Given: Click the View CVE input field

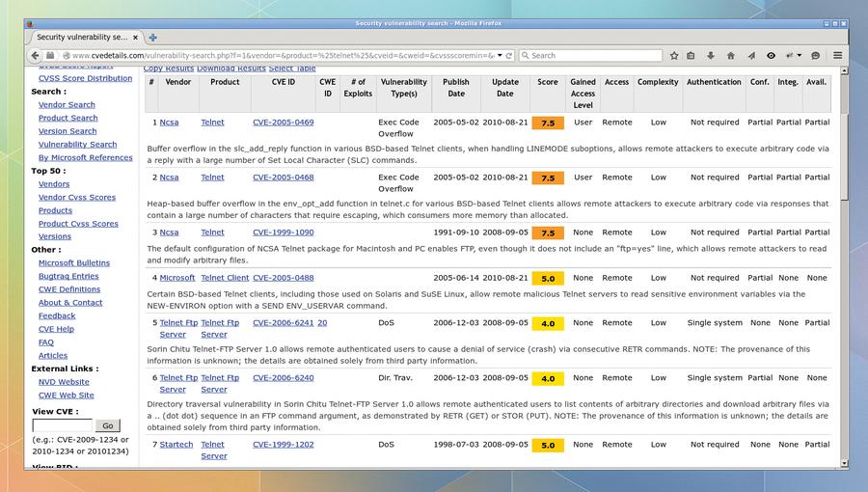Looking at the screenshot, I should pos(63,425).
